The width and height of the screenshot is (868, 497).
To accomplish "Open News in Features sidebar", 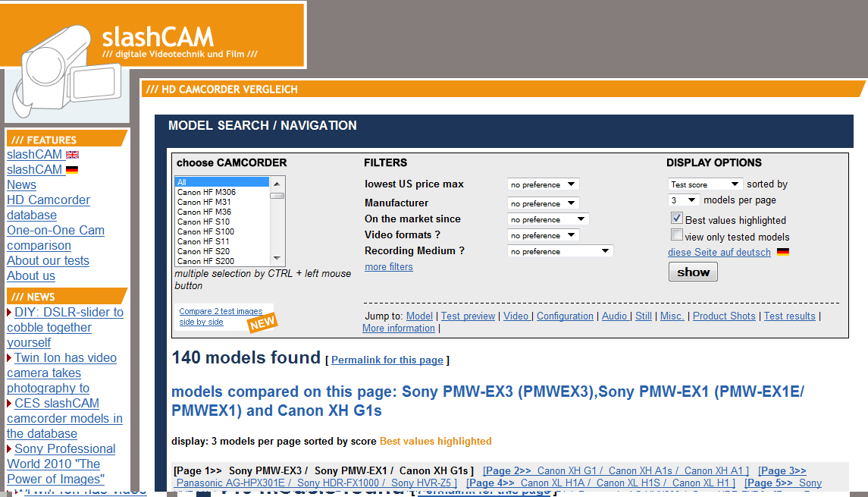I will coord(21,185).
